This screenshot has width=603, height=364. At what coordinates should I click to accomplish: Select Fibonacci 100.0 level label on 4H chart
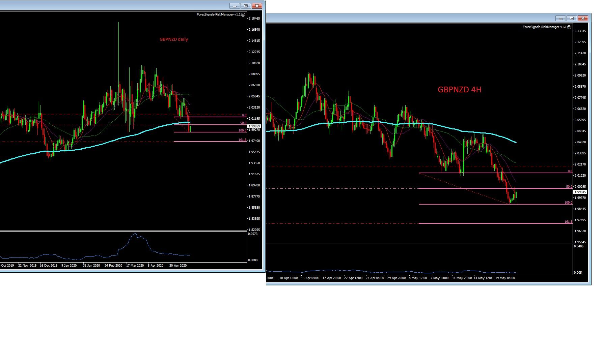pyautogui.click(x=568, y=203)
